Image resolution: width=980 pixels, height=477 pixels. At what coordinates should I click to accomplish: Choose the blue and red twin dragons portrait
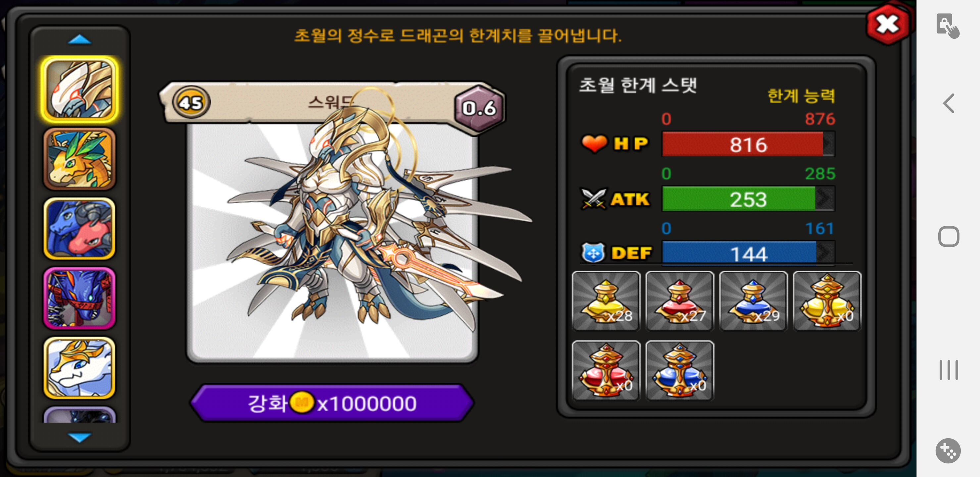79,229
